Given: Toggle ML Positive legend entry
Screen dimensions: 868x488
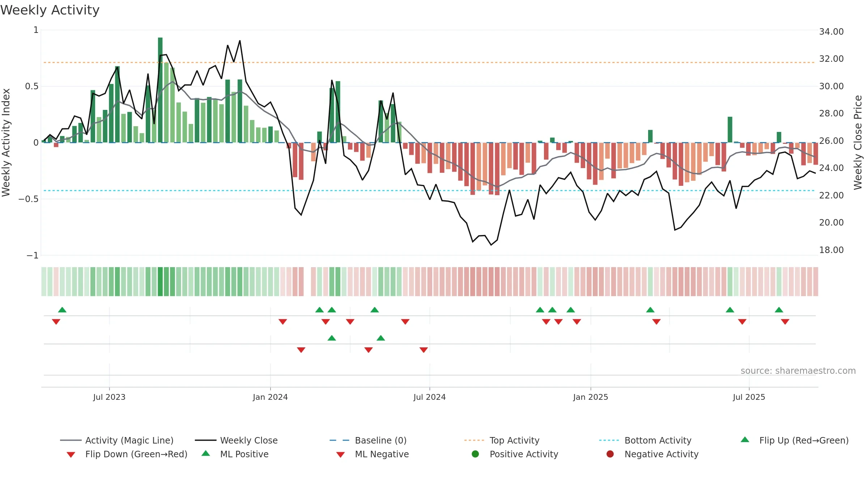Looking at the screenshot, I should coord(235,454).
